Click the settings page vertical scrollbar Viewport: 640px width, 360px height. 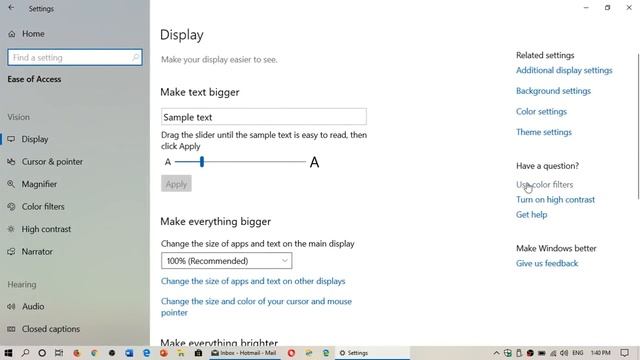click(638, 127)
